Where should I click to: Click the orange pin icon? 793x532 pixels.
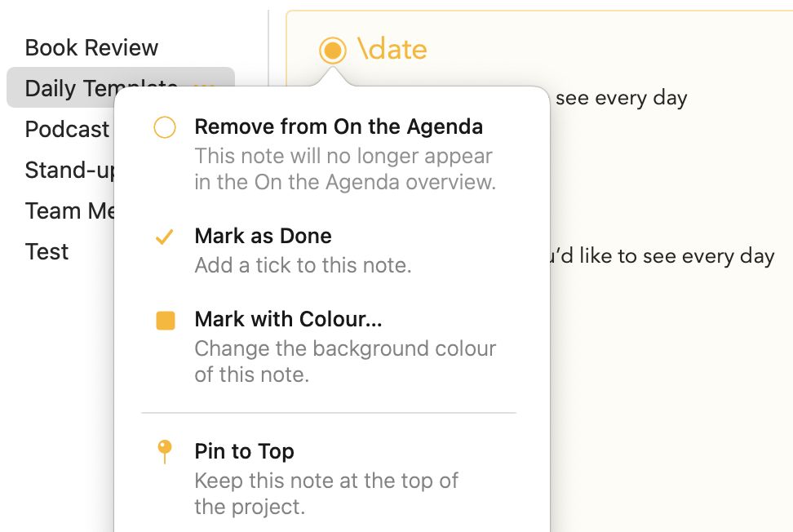click(x=164, y=451)
